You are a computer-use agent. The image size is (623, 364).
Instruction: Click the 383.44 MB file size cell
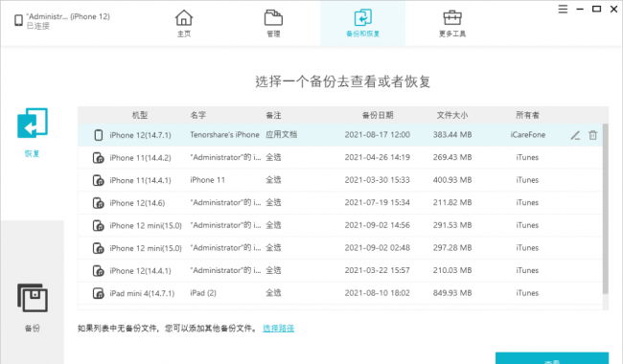[x=452, y=135]
